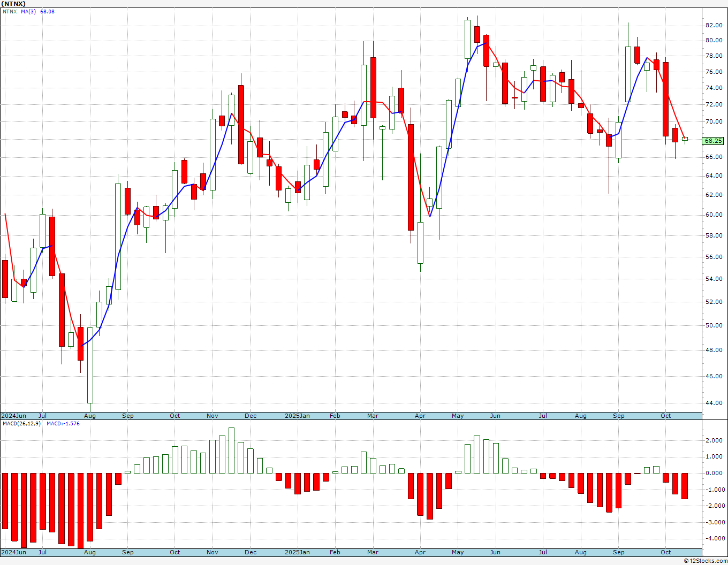Click the 80.00 price axis label
This screenshot has width=728, height=565.
coord(714,40)
